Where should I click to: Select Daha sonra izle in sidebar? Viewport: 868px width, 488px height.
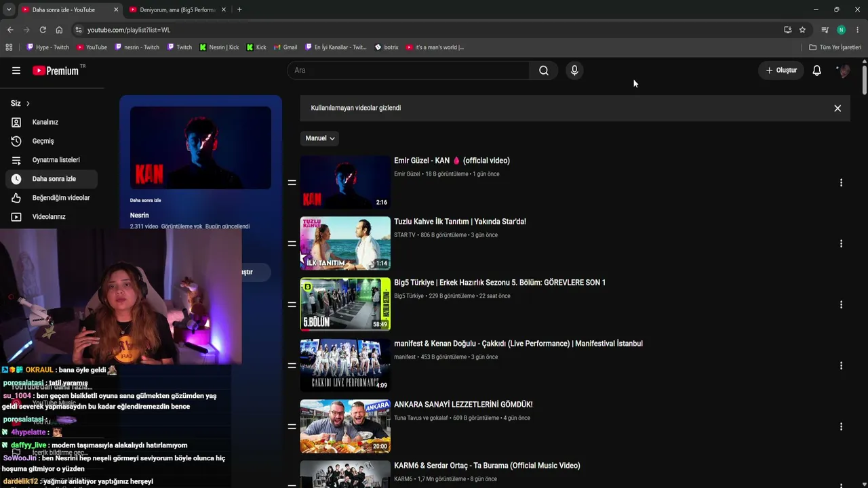pyautogui.click(x=51, y=179)
